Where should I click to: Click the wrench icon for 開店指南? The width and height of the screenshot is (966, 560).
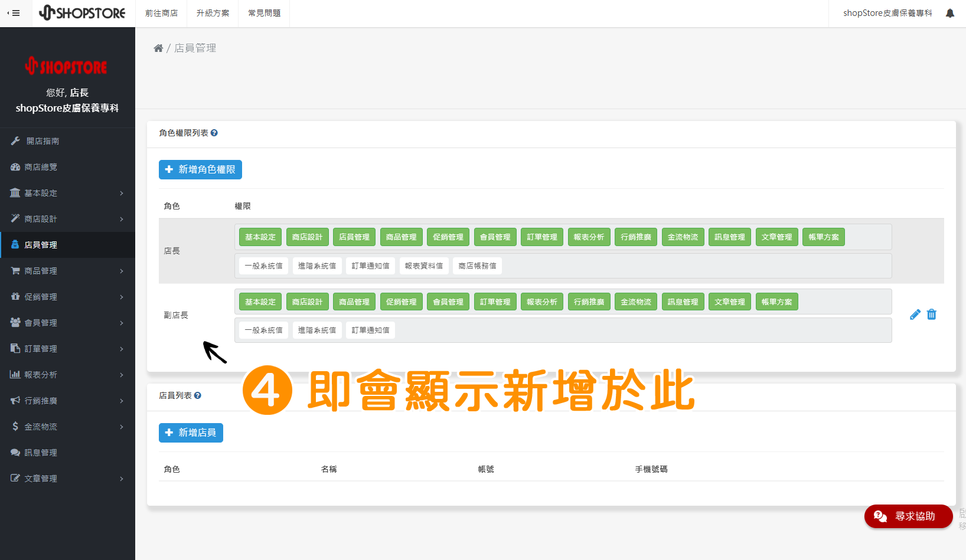[15, 141]
